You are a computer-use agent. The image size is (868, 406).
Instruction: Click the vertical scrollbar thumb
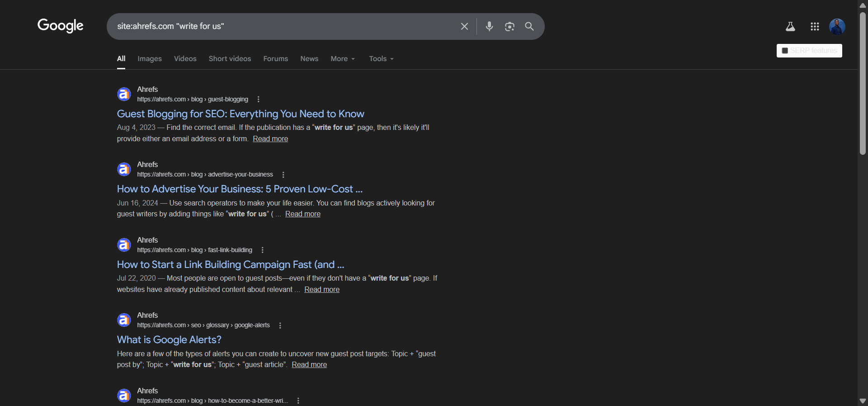[863, 84]
